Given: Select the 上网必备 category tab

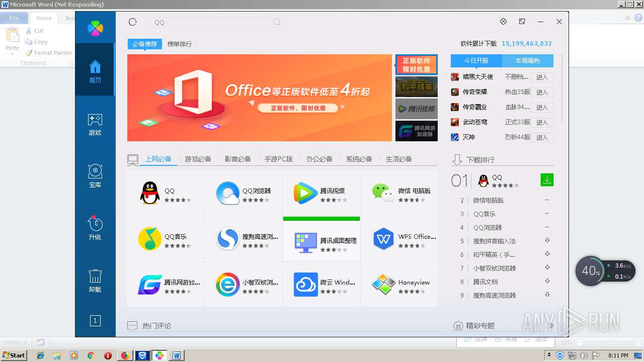Looking at the screenshot, I should tap(158, 159).
